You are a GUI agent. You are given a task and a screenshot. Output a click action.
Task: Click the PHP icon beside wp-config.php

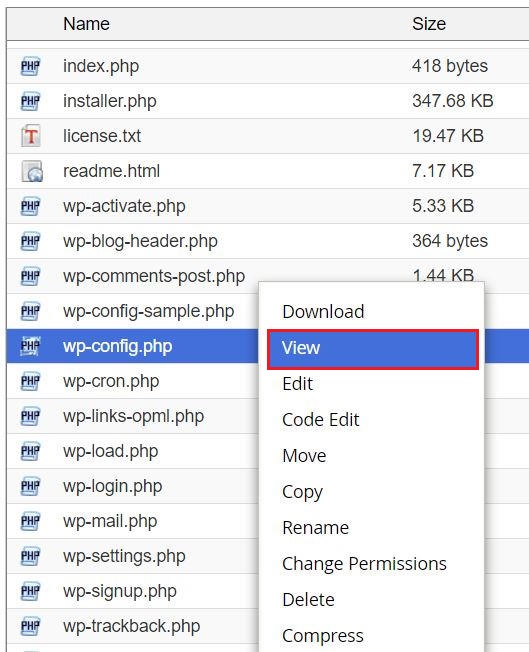[x=30, y=346]
